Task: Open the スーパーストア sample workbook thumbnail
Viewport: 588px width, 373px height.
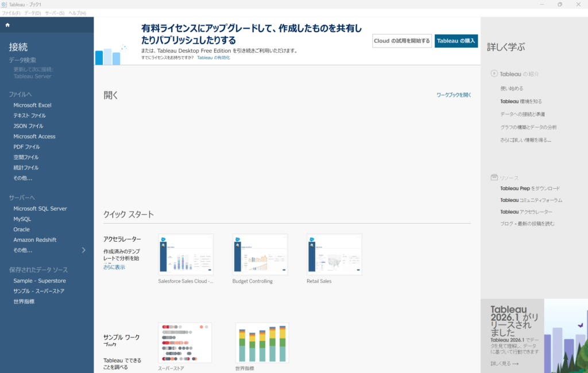Action: click(185, 343)
